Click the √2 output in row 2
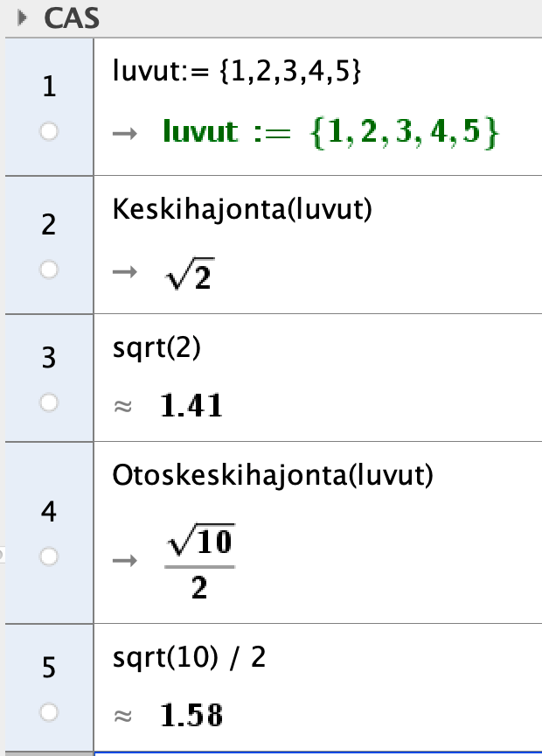Image resolution: width=542 pixels, height=756 pixels. click(x=190, y=275)
